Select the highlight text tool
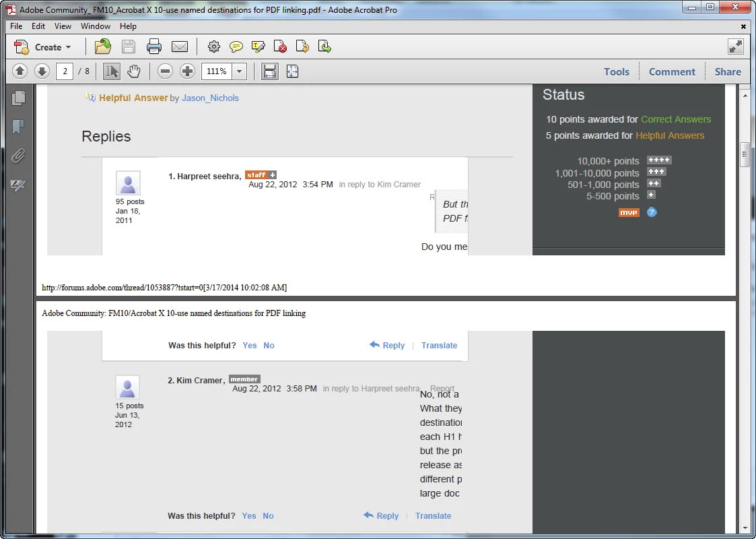This screenshot has width=756, height=539. [x=258, y=46]
